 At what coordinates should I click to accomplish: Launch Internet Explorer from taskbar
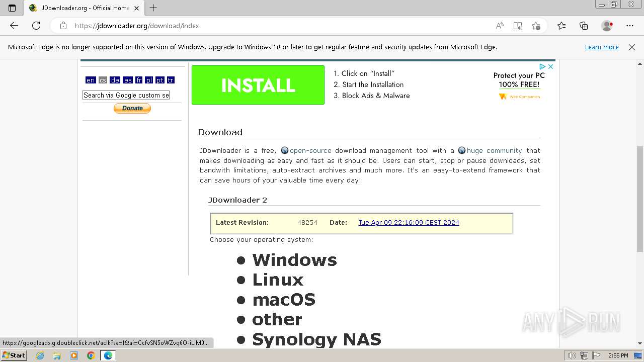(40, 355)
